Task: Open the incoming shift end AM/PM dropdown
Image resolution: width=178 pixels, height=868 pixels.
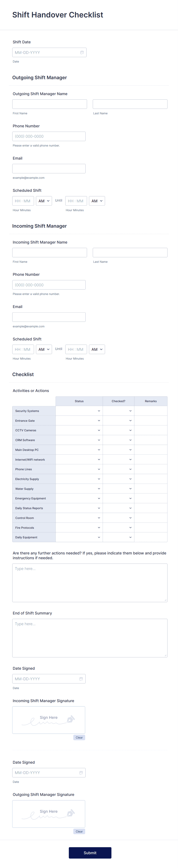Action: pyautogui.click(x=97, y=349)
